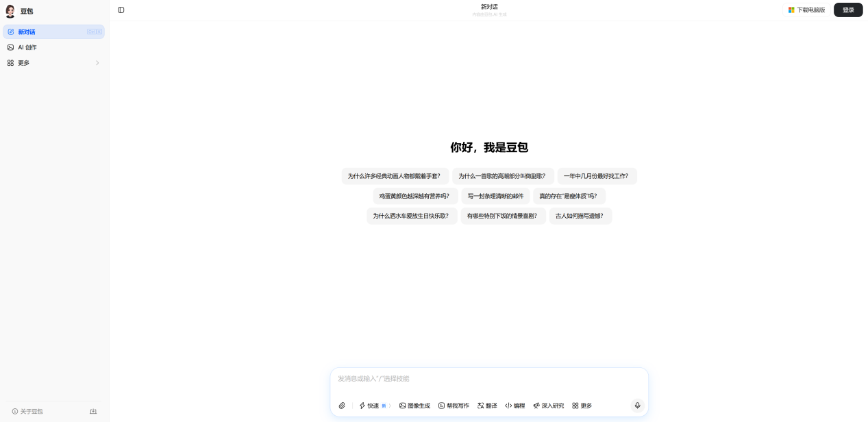Select 新对话 in the sidebar
Image resolution: width=868 pixels, height=422 pixels.
[x=54, y=32]
